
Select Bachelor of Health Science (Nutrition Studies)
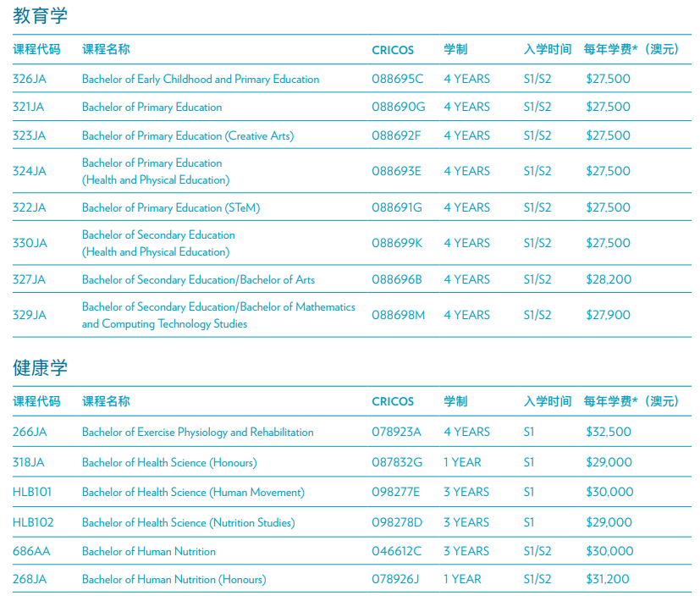(189, 523)
